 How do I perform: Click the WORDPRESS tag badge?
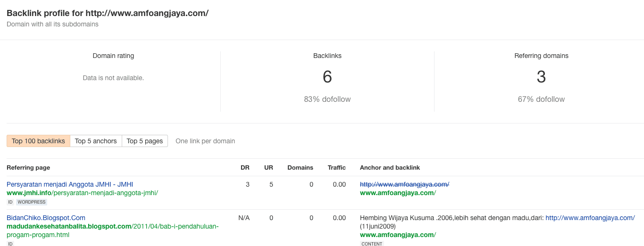coord(32,202)
